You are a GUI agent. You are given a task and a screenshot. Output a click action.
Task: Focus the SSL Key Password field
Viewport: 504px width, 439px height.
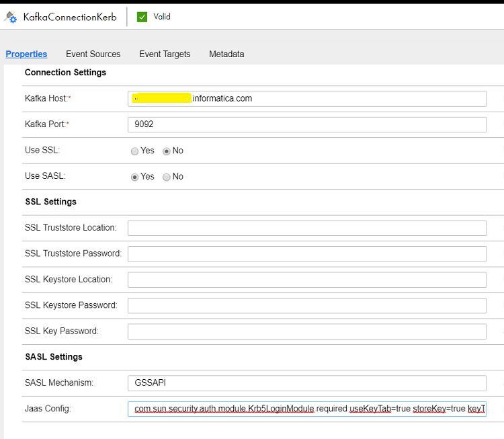pos(307,331)
